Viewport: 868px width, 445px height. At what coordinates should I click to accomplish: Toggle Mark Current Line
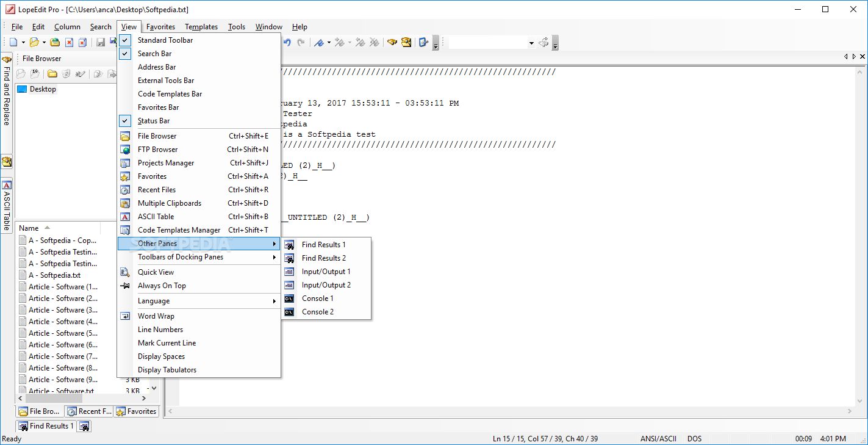199,343
